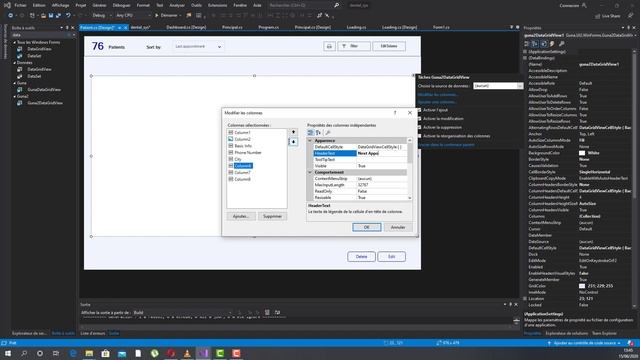
Task: Switch column property grid to alphabetical view
Action: coord(318,133)
